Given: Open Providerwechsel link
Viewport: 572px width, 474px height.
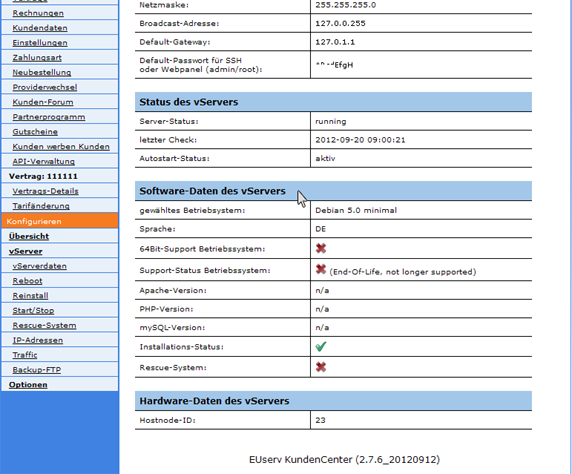Looking at the screenshot, I should tap(45, 87).
